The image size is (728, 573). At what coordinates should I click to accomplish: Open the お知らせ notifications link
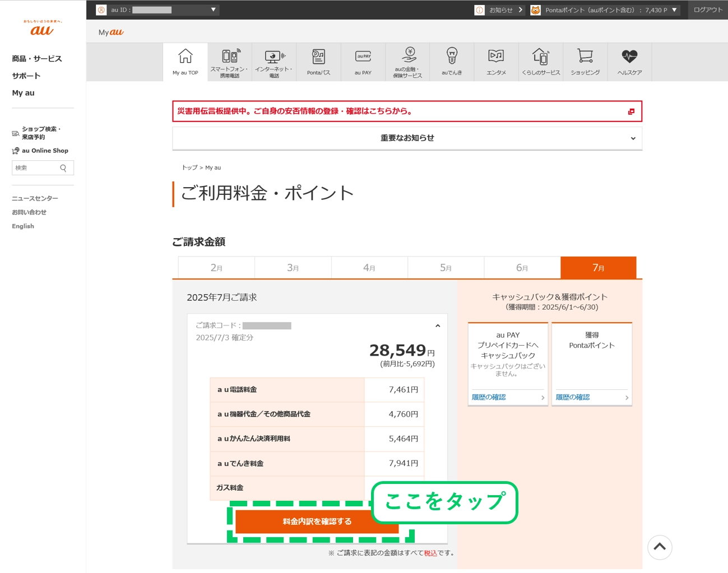point(506,10)
